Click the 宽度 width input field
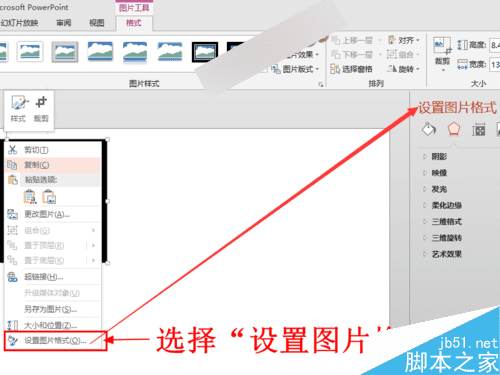500x375 pixels. [x=495, y=64]
